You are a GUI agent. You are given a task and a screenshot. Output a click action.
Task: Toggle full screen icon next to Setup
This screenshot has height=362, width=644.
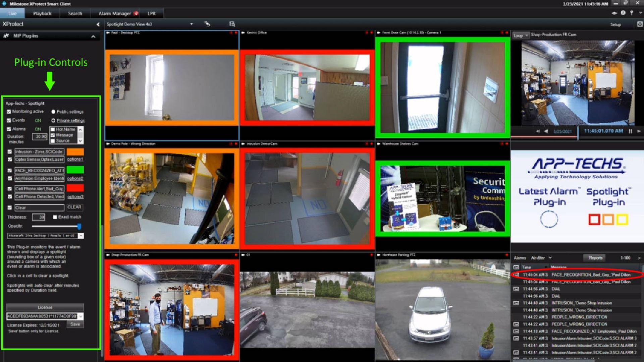(x=640, y=24)
